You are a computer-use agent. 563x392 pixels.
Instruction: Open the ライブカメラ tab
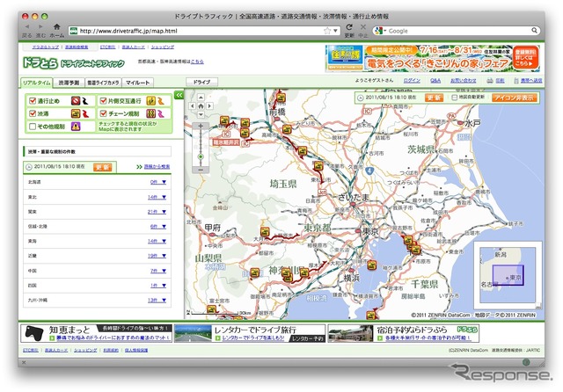[x=103, y=83]
